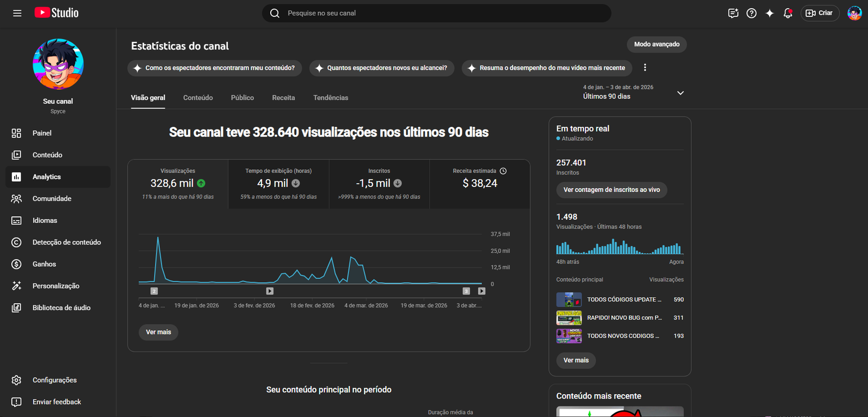The image size is (868, 417).
Task: Open the hamburger navigation menu
Action: [x=17, y=13]
